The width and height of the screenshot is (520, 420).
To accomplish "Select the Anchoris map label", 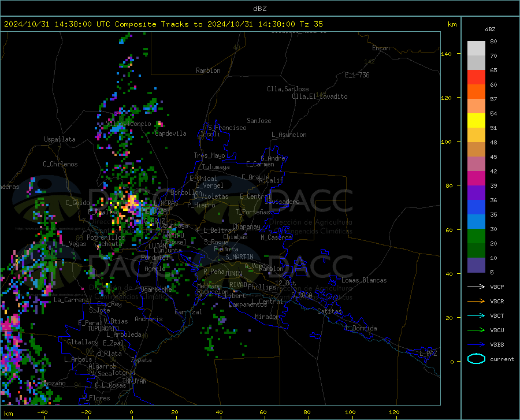I will (148, 319).
